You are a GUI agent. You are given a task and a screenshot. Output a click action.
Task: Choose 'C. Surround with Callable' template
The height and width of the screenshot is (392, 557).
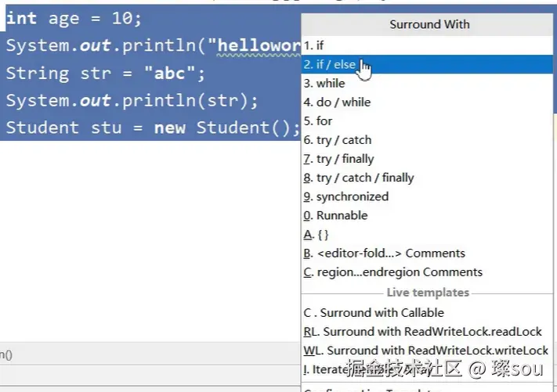tap(427, 312)
